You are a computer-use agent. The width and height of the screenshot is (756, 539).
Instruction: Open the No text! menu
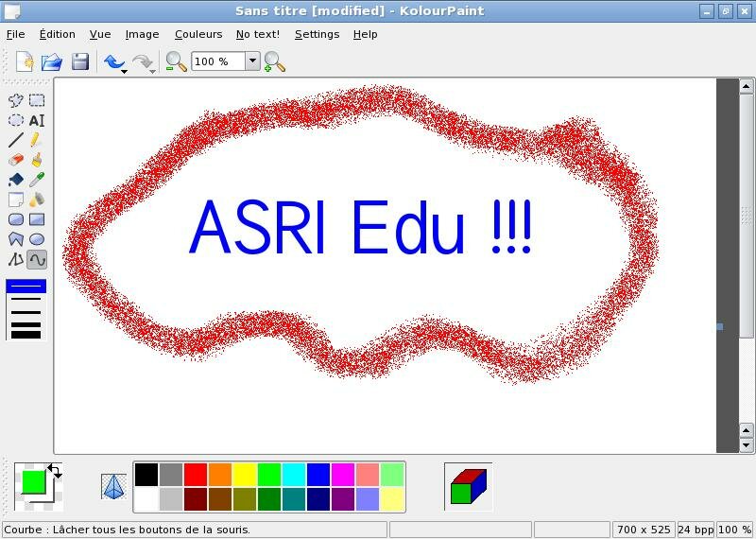point(258,34)
